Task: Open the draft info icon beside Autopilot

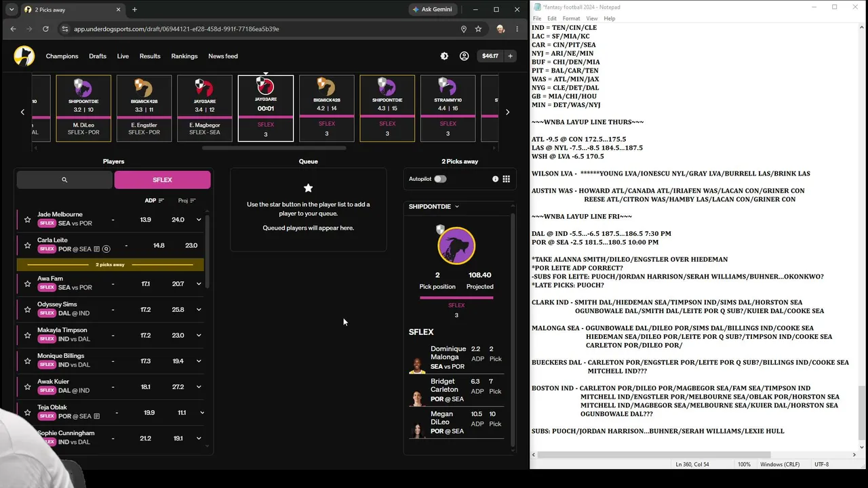Action: click(495, 179)
